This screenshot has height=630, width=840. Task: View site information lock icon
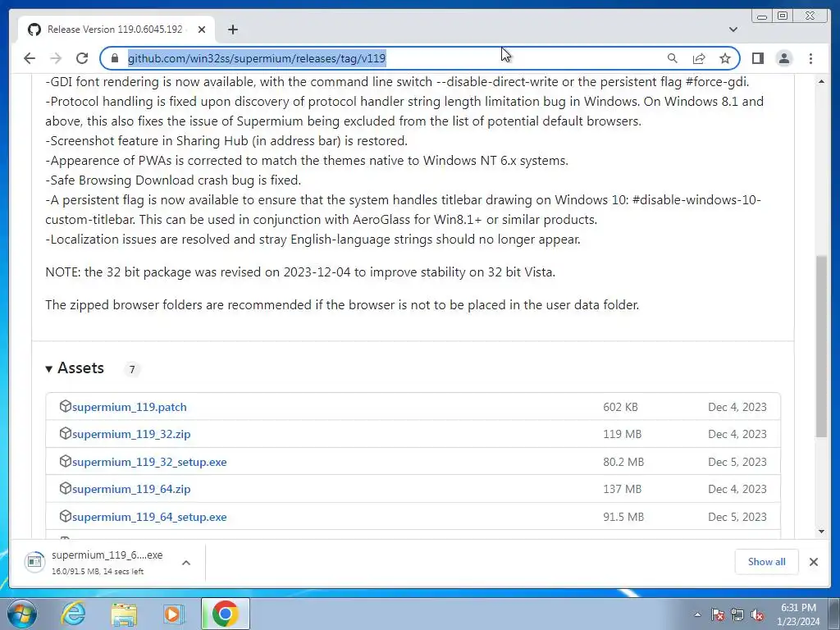[x=114, y=58]
